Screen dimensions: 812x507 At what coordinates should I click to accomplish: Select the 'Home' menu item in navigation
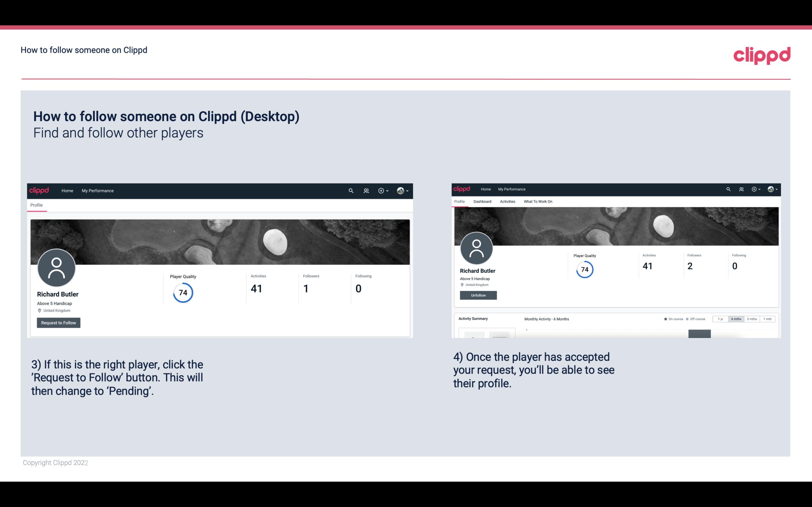click(x=67, y=190)
